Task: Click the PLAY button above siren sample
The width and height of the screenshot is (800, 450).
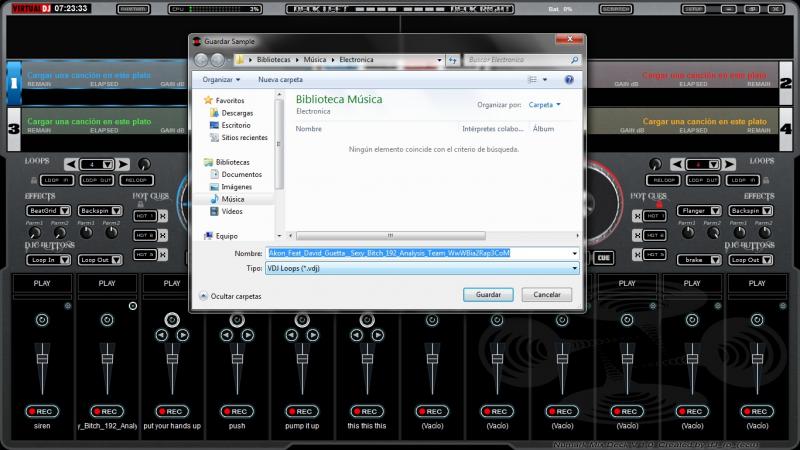Action: [42, 283]
